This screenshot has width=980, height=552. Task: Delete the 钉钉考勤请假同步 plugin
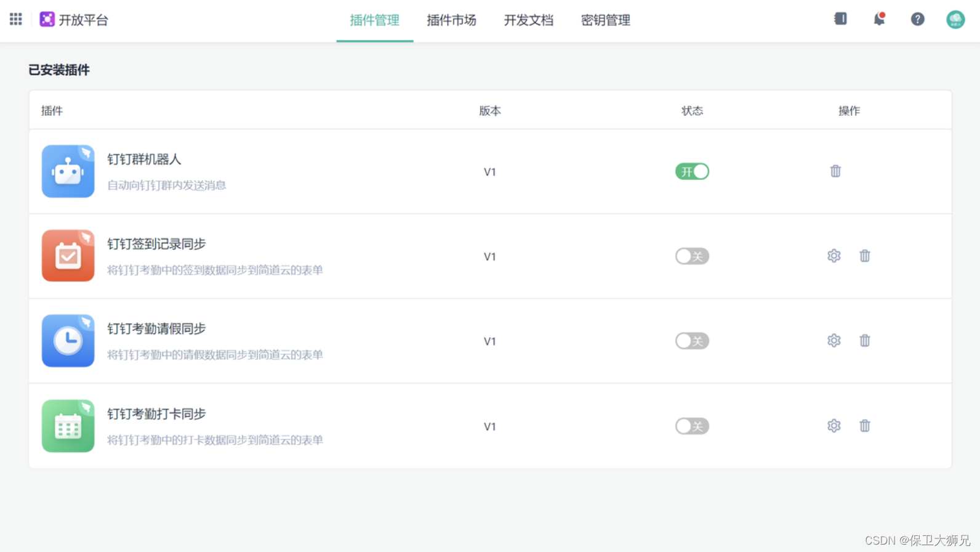pos(865,341)
